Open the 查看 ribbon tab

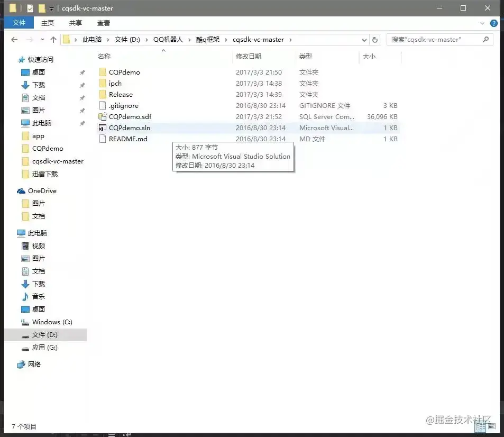pyautogui.click(x=104, y=23)
